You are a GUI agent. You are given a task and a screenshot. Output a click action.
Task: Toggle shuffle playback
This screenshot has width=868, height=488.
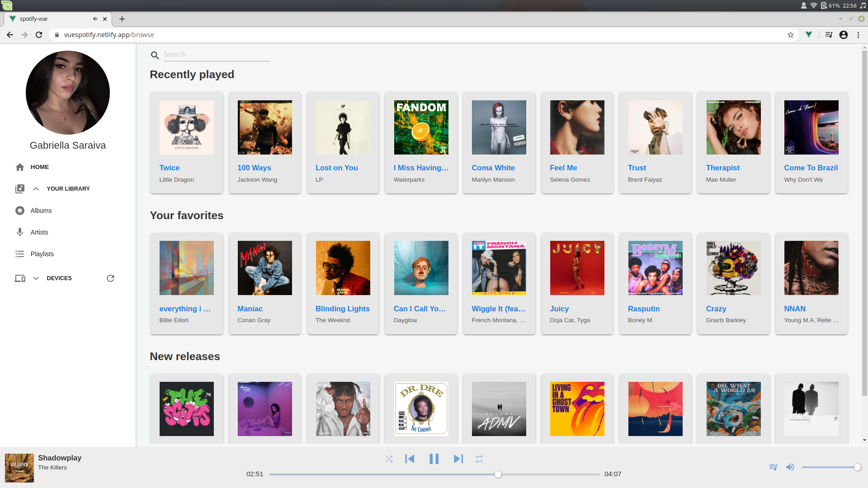pyautogui.click(x=389, y=459)
